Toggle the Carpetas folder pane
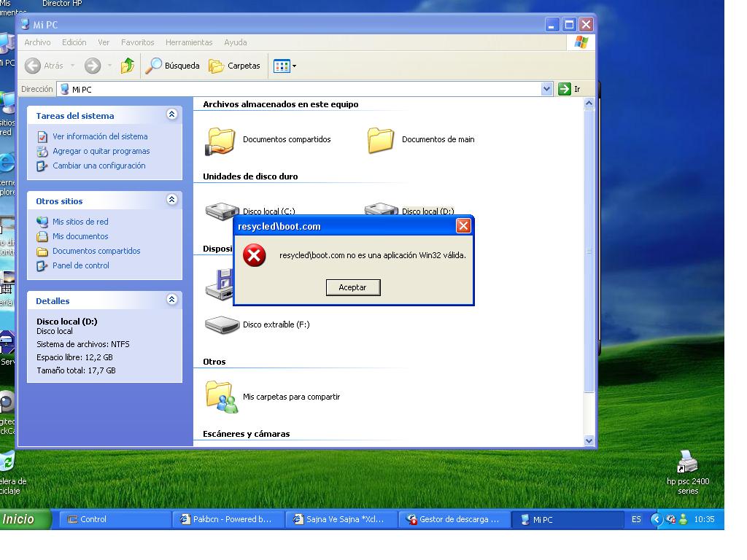The image size is (747, 560). coord(235,66)
